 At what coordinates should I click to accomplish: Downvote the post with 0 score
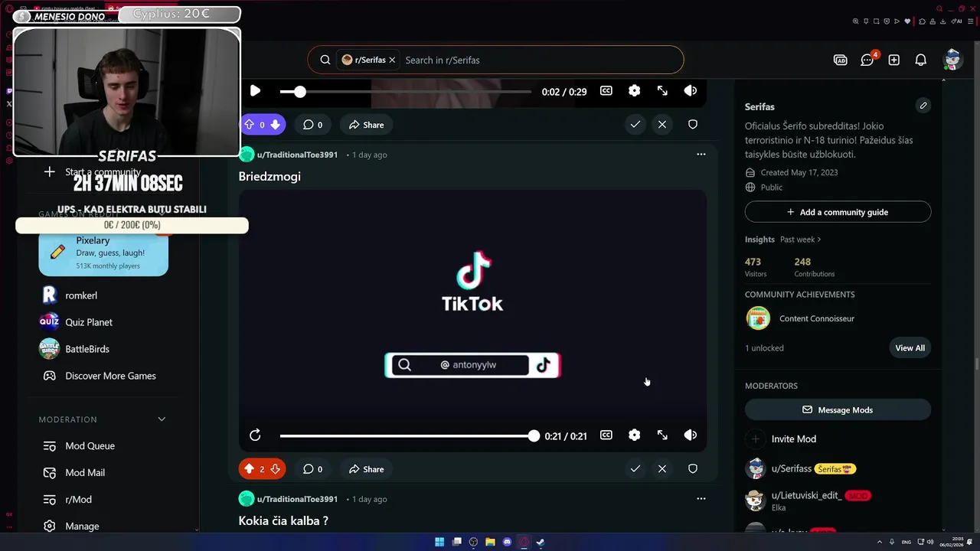tap(275, 125)
